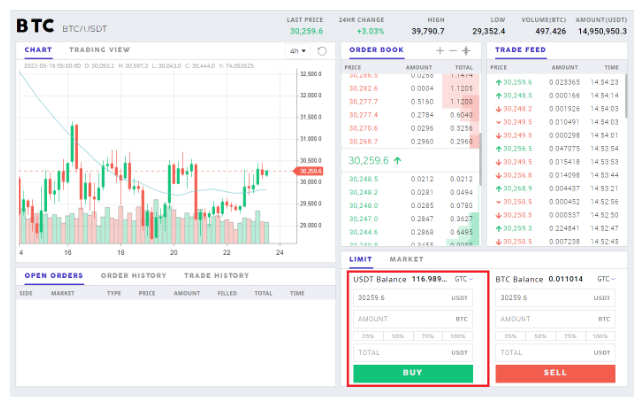Click the BTC/USDT pair label

click(84, 29)
